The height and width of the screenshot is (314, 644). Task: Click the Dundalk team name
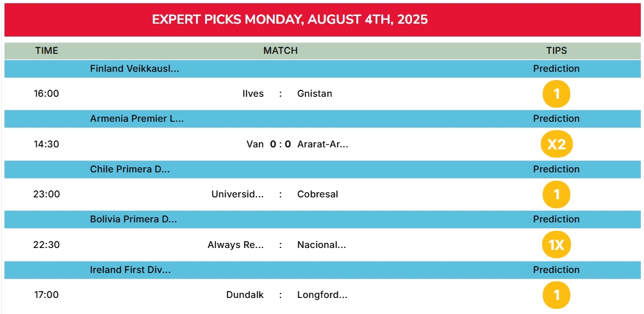coord(245,295)
